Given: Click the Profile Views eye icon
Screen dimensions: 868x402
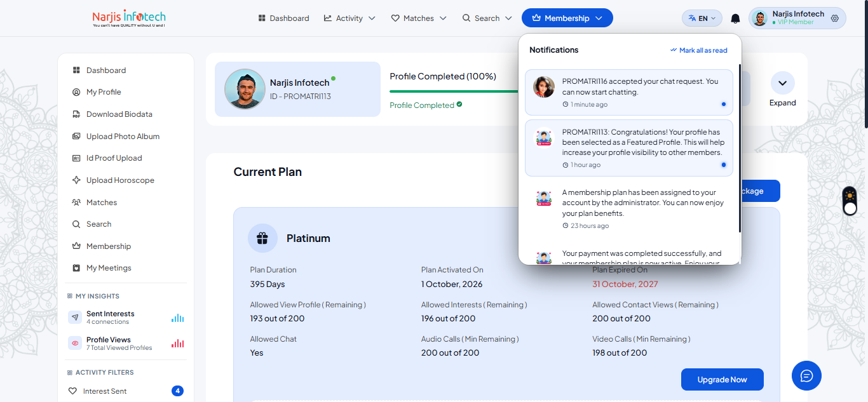Looking at the screenshot, I should (76, 343).
